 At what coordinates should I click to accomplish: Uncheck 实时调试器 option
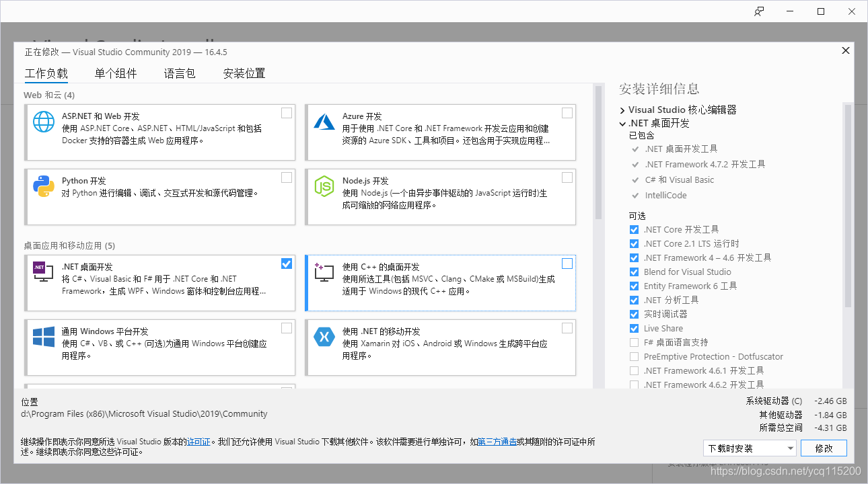click(634, 314)
